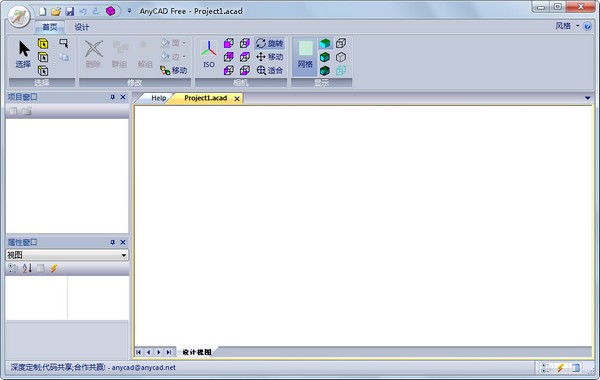The height and width of the screenshot is (380, 600).
Task: Activate the 选择 arrow select tool
Action: pyautogui.click(x=23, y=54)
